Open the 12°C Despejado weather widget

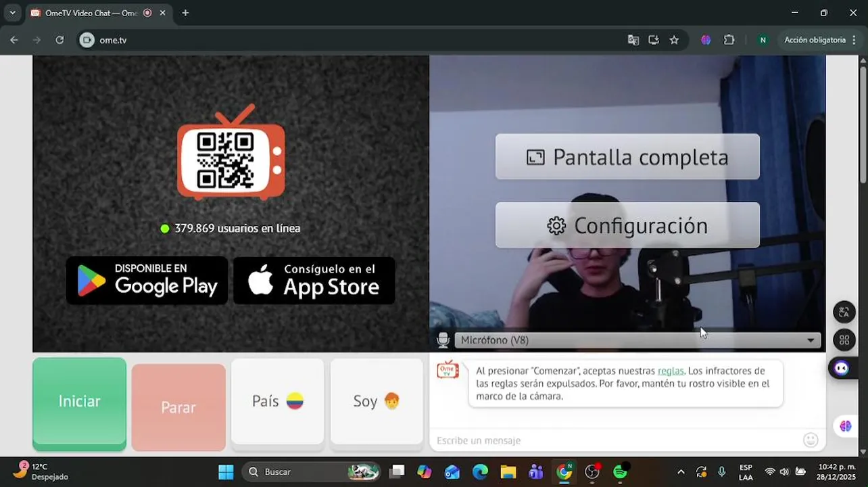41,471
